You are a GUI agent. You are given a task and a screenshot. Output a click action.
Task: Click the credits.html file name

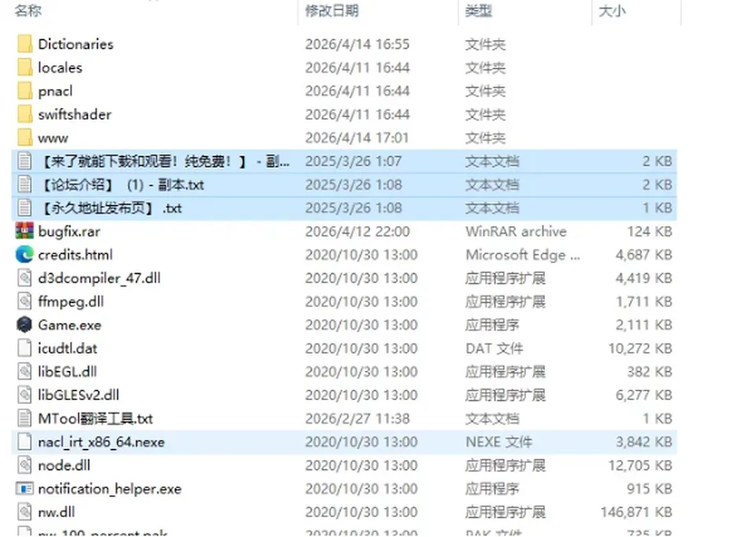(76, 255)
